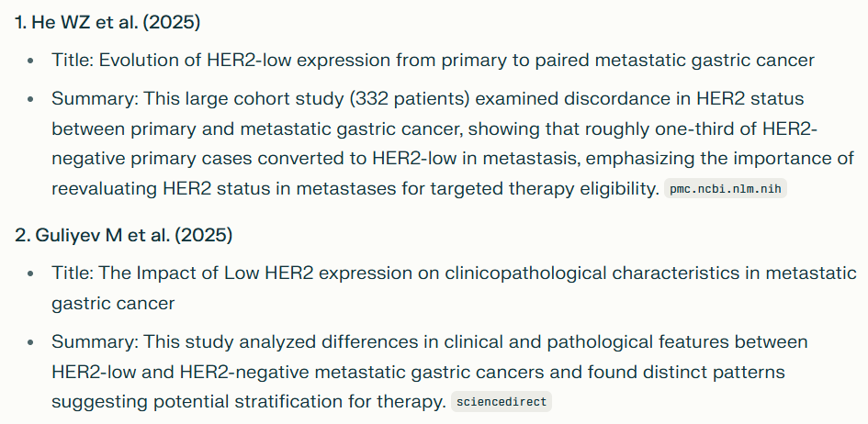
Task: Click wrapped 'gastric cancer' line under Guliyev title
Action: tap(114, 304)
